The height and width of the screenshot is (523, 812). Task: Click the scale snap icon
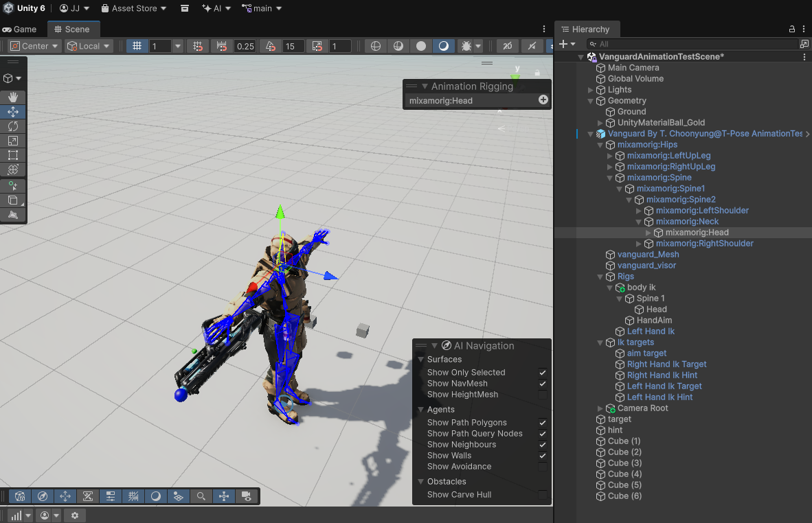317,46
